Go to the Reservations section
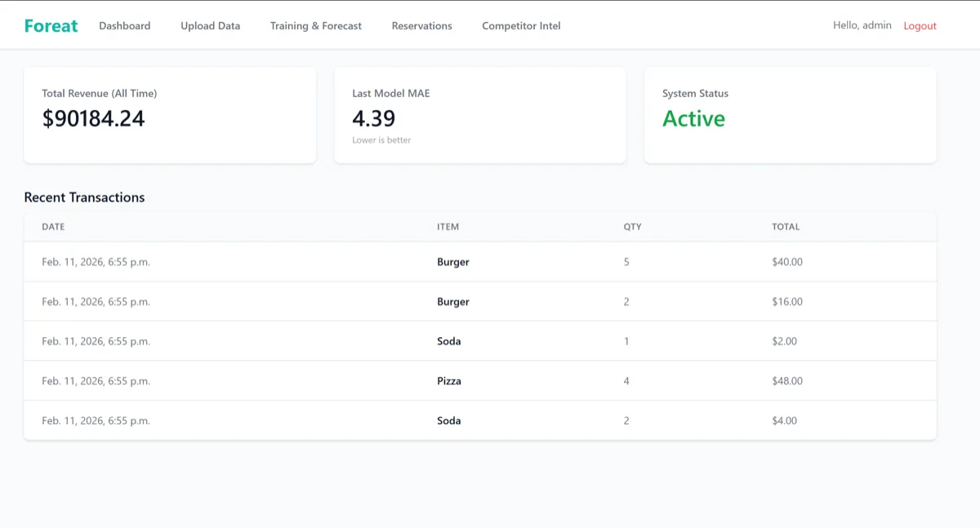This screenshot has height=528, width=980. pyautogui.click(x=421, y=25)
